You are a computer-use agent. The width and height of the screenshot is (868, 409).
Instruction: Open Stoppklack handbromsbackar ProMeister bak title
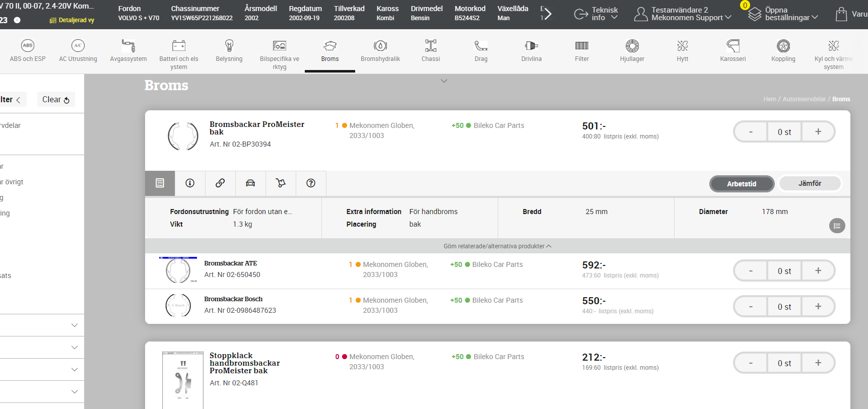(244, 363)
